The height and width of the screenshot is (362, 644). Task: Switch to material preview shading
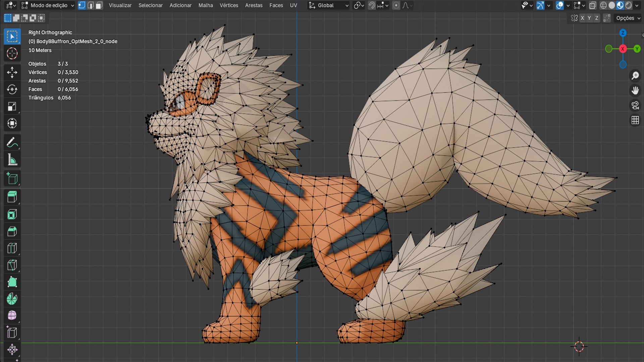click(620, 5)
